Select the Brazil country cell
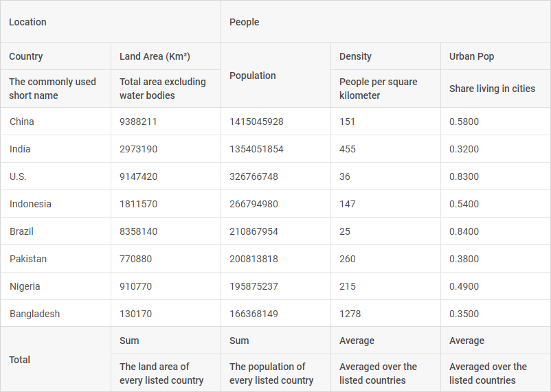Image resolution: width=551 pixels, height=392 pixels. [56, 231]
